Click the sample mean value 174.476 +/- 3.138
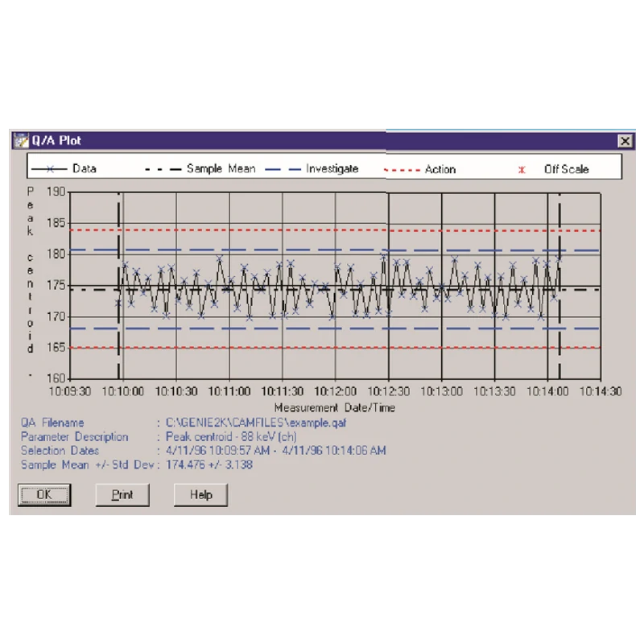The width and height of the screenshot is (644, 644). [x=209, y=464]
